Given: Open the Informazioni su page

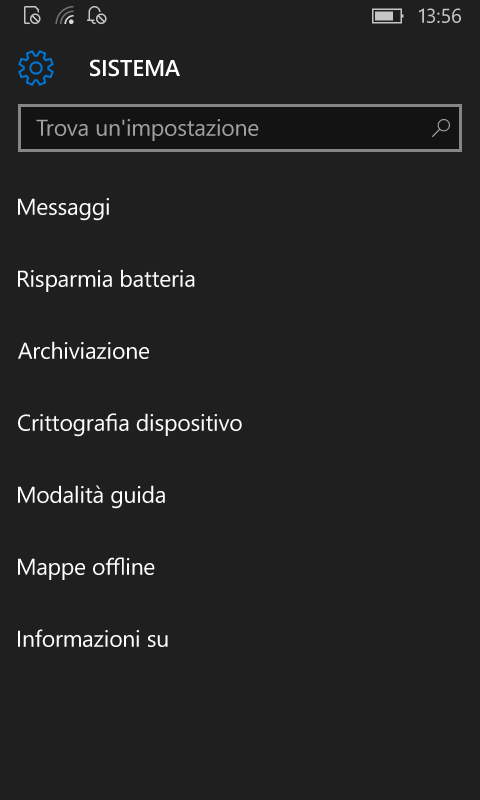Looking at the screenshot, I should (240, 639).
